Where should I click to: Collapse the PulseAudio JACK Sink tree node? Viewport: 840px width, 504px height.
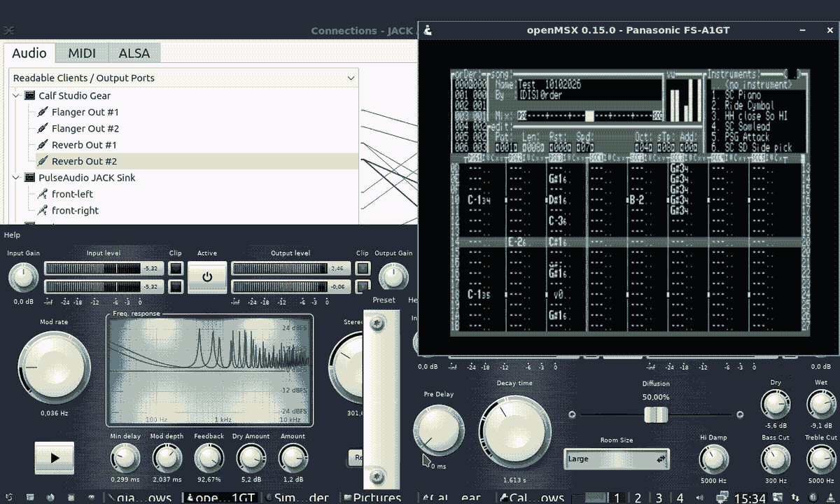(16, 178)
